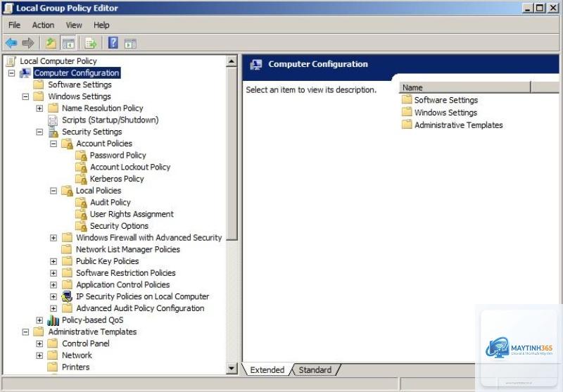Click the Back arrow toolbar icon
The image size is (563, 392).
click(11, 43)
